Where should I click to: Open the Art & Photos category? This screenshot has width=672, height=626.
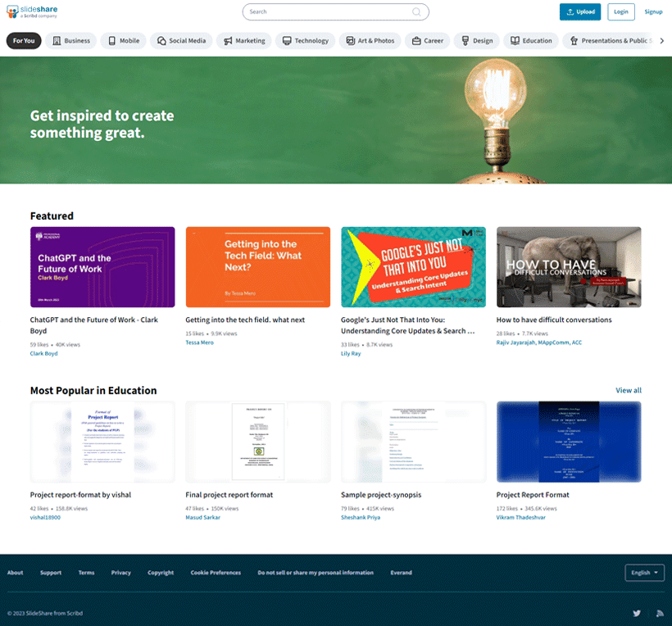(x=370, y=41)
